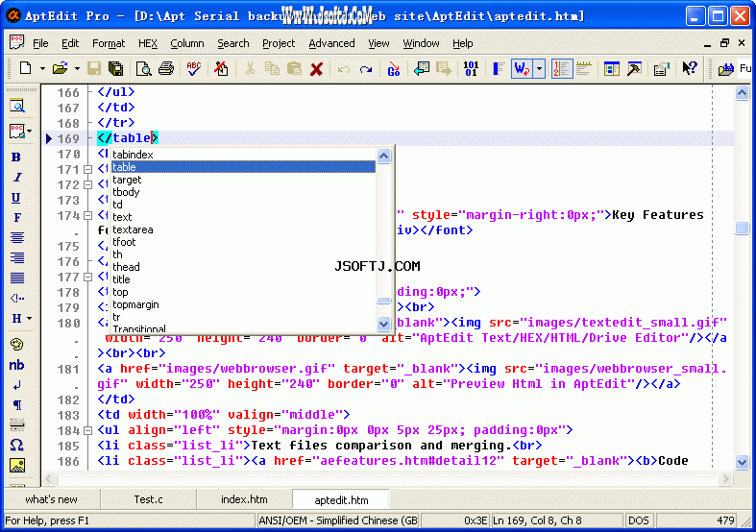Insert special character Omega icon

(17, 445)
